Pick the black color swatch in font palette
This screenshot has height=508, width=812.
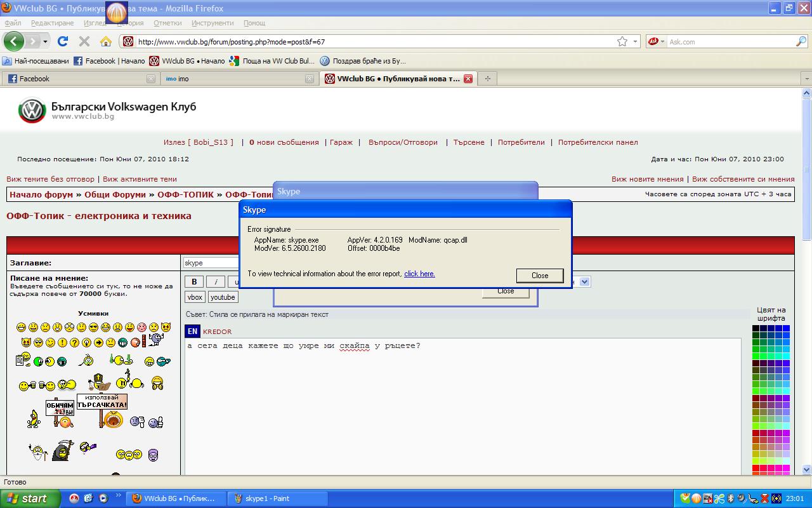756,328
